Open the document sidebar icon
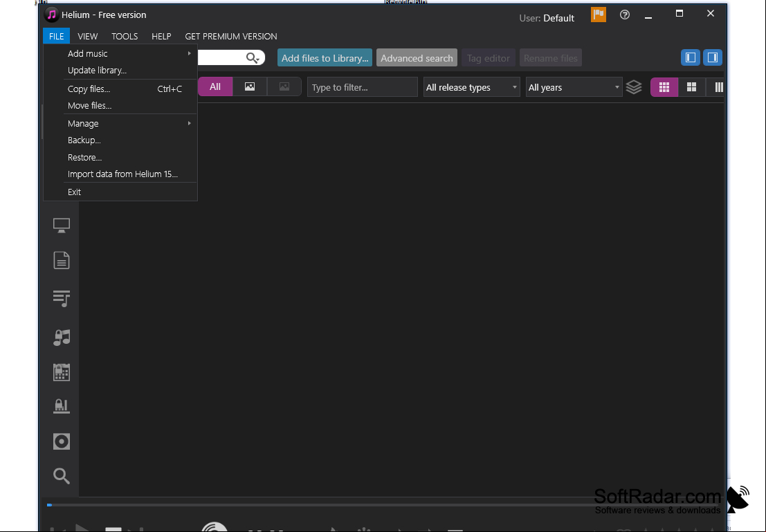The image size is (766, 532). point(62,260)
